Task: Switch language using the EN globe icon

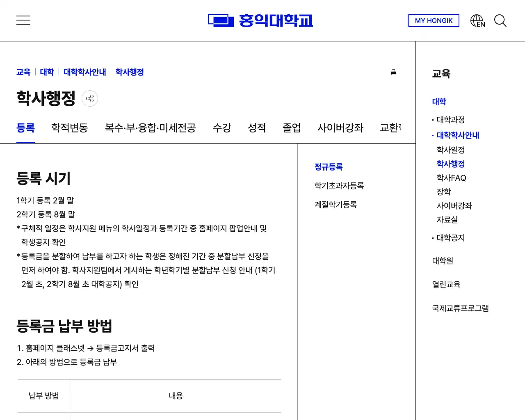Action: (477, 20)
